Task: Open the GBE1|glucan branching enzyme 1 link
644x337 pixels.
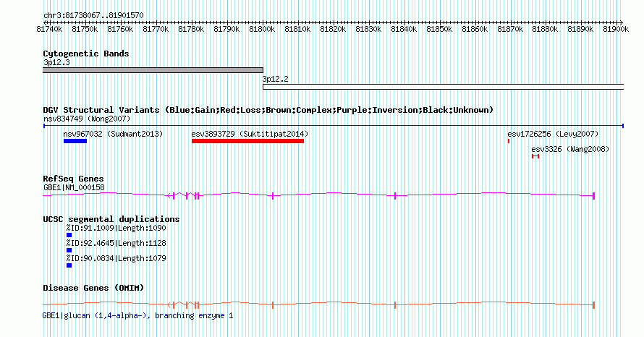Action: 137,315
